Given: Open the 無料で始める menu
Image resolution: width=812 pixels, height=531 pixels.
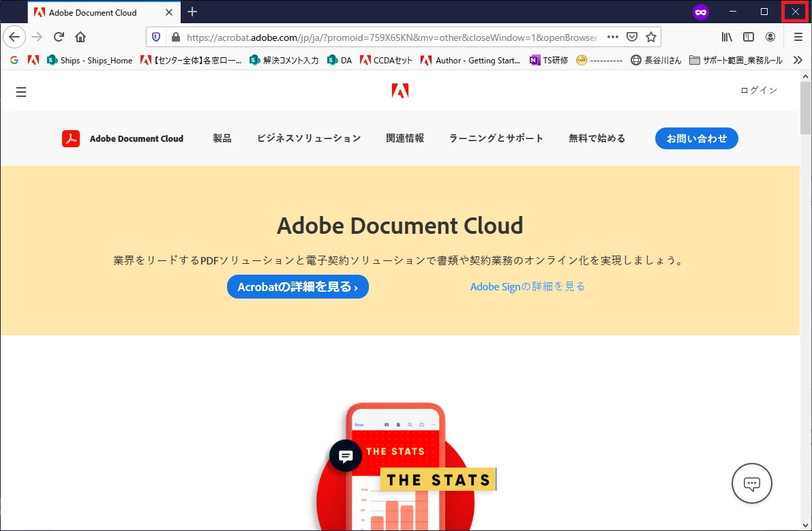Looking at the screenshot, I should pos(597,138).
